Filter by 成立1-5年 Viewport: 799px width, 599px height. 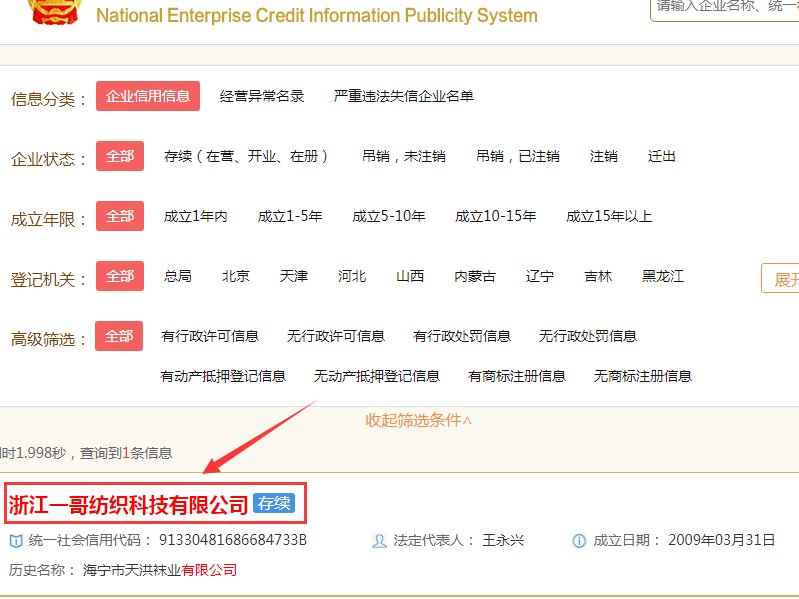tap(290, 216)
